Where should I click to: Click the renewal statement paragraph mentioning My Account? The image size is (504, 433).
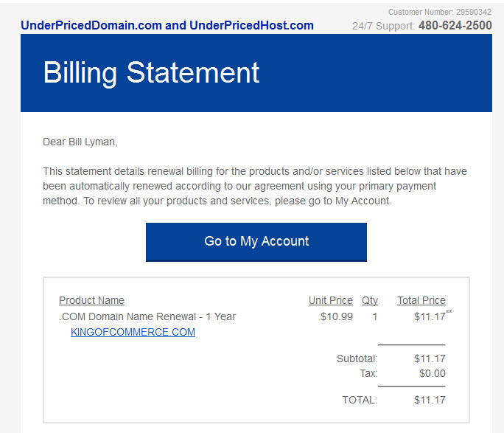255,186
